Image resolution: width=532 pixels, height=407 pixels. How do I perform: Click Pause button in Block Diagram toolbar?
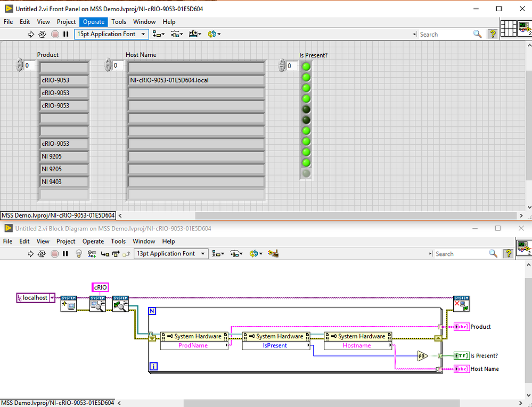(x=66, y=253)
